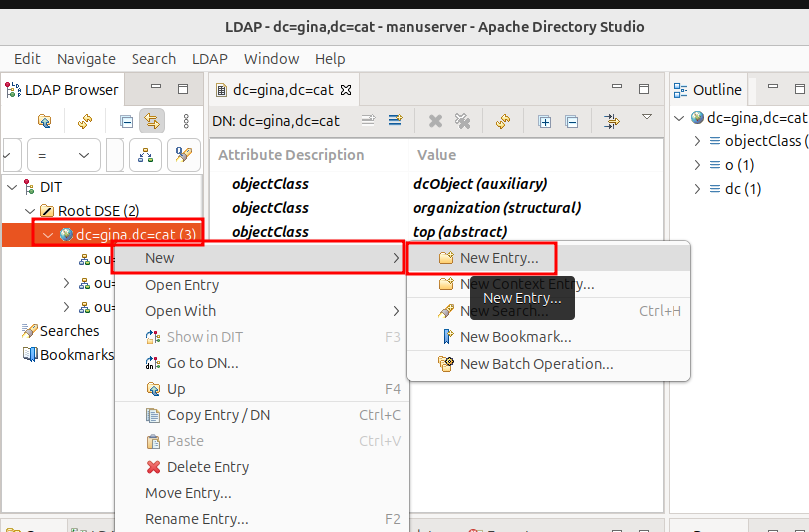
Task: Open the entry editor view menu triangle
Action: coord(646,117)
